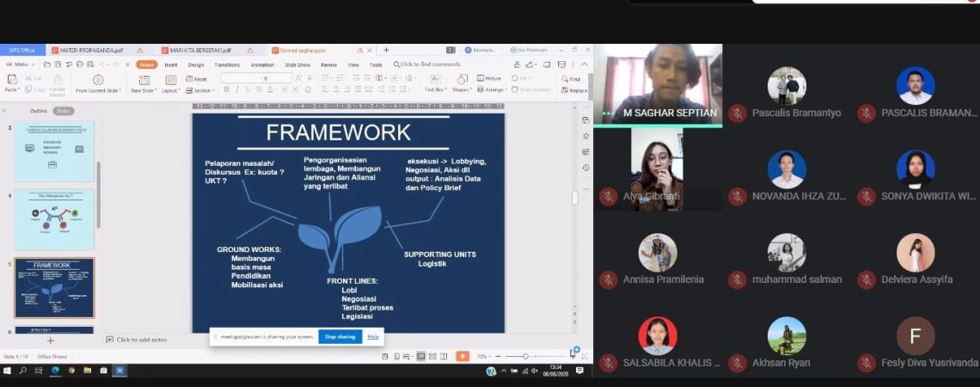
Task: Click the Windows Start button
Action: coord(8,371)
